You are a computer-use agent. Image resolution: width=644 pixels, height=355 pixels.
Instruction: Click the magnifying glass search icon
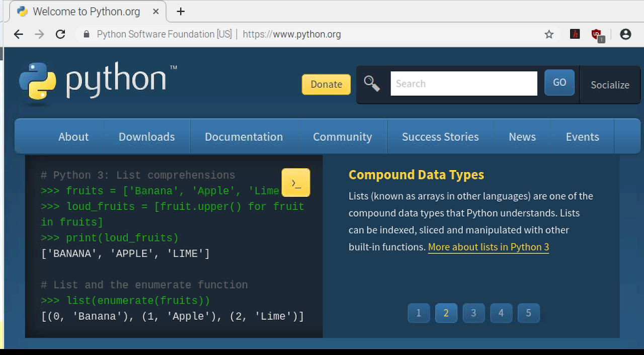[372, 83]
